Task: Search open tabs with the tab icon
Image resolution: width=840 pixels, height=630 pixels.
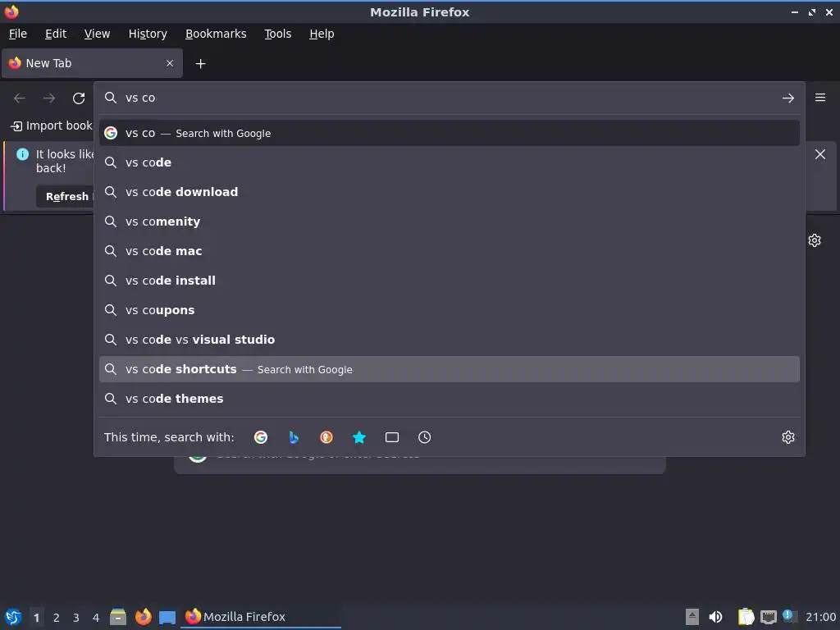Action: (x=392, y=437)
